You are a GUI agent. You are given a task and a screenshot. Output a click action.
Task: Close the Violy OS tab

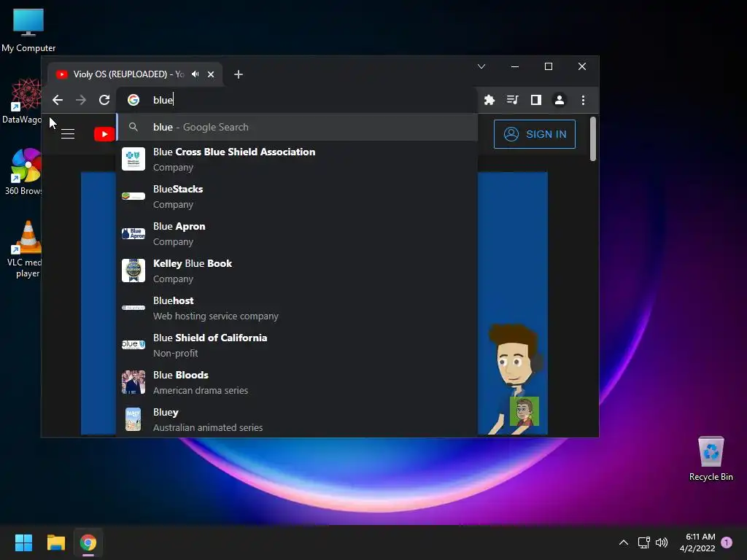[x=211, y=74]
